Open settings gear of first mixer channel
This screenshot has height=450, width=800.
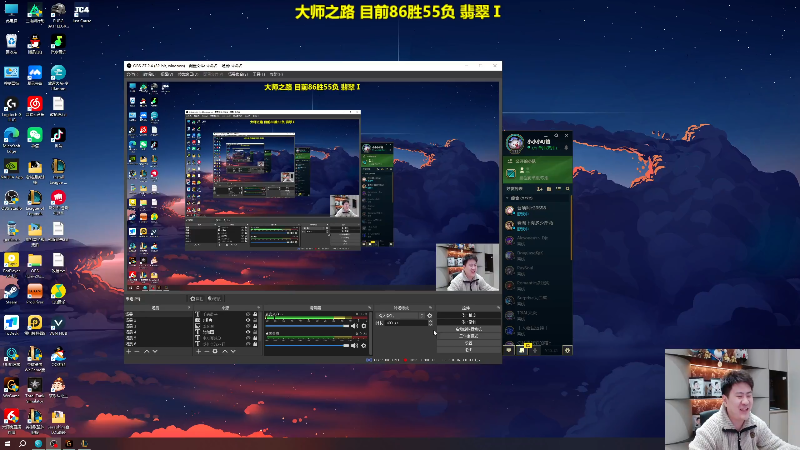pos(364,326)
